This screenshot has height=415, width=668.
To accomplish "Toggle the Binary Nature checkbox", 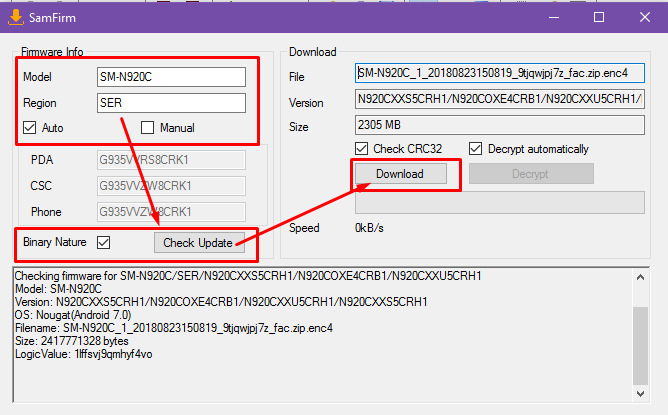I will point(104,242).
